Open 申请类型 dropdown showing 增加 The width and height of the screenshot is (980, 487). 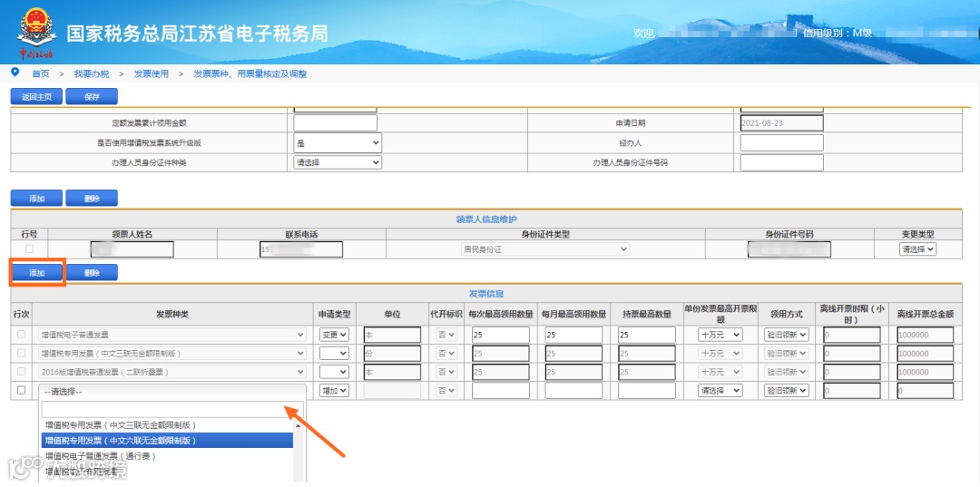(334, 390)
